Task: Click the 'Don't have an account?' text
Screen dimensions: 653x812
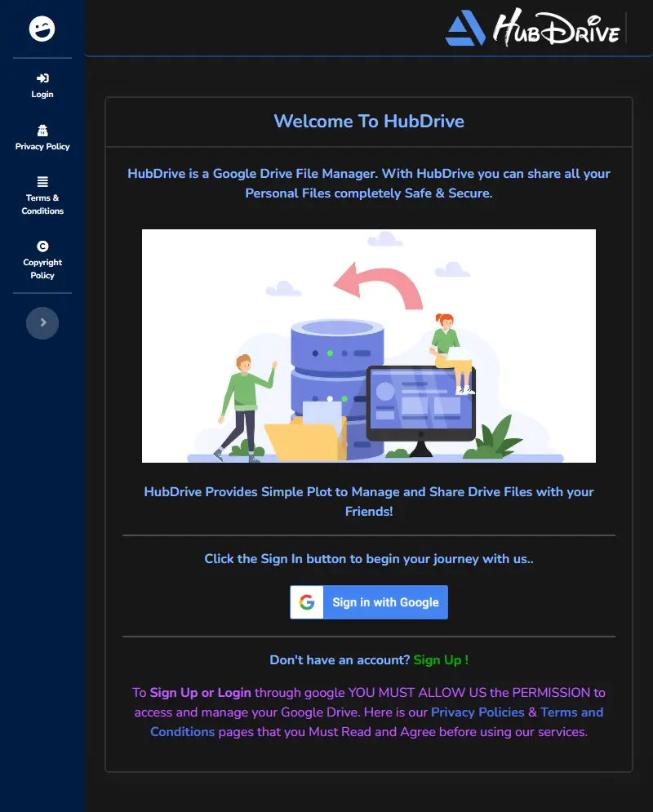Action: (340, 659)
